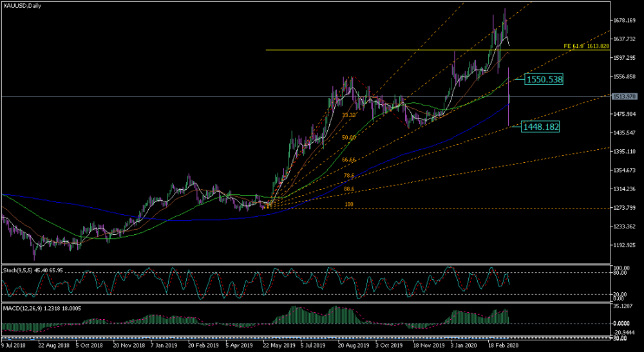
Task: Click the 1678.169 price axis label
Action: click(x=624, y=20)
